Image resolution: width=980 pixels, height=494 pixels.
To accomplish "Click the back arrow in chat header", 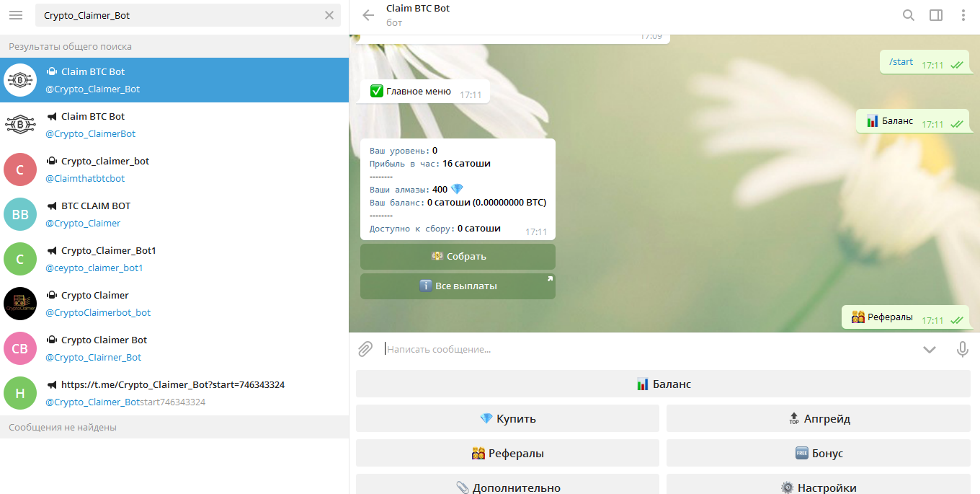I will (x=368, y=15).
